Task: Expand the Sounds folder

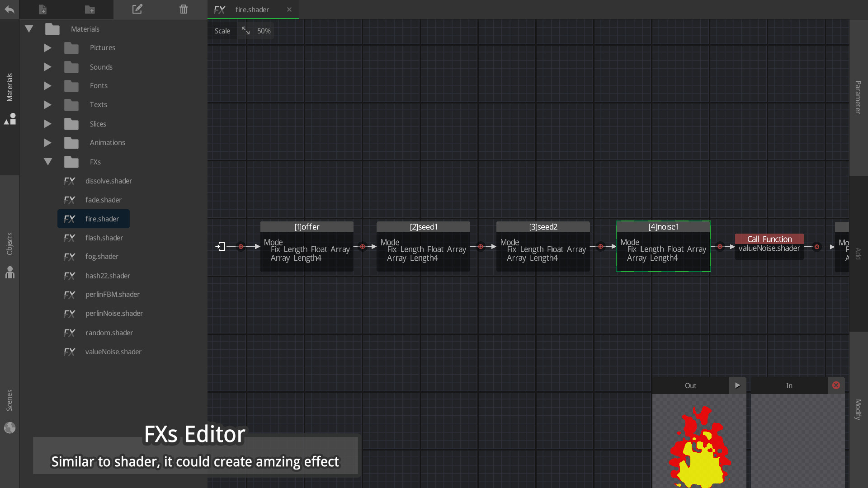Action: pos(47,67)
